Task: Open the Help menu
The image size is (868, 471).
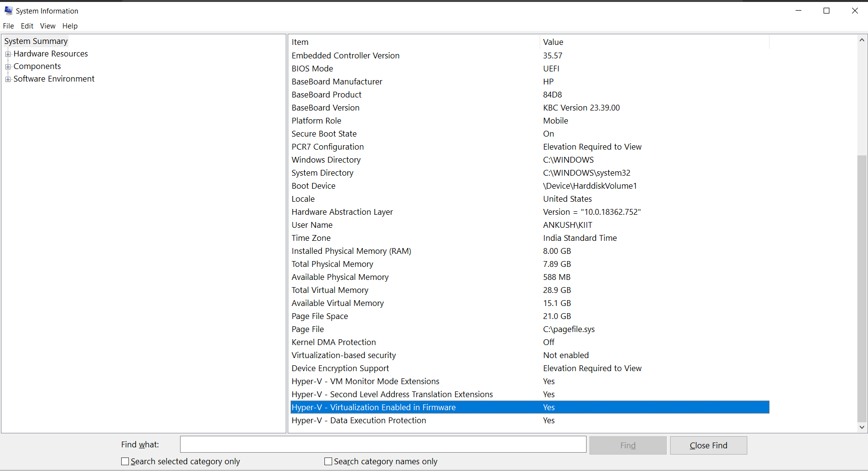Action: (x=70, y=26)
